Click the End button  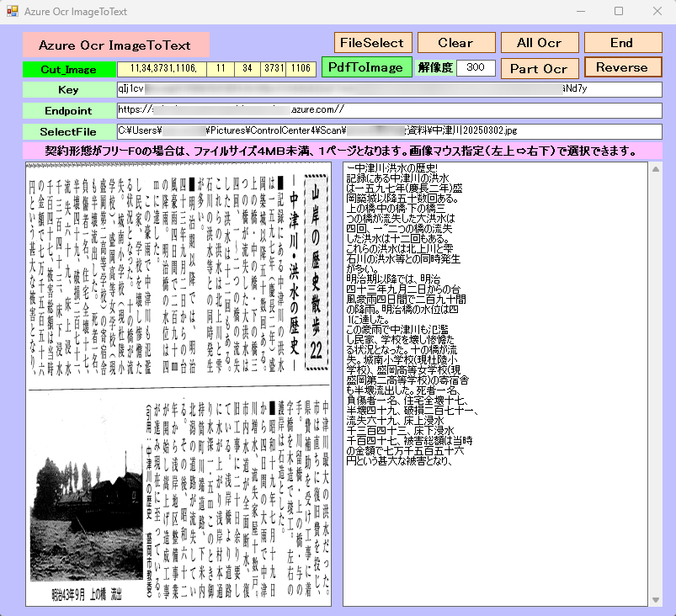click(622, 43)
